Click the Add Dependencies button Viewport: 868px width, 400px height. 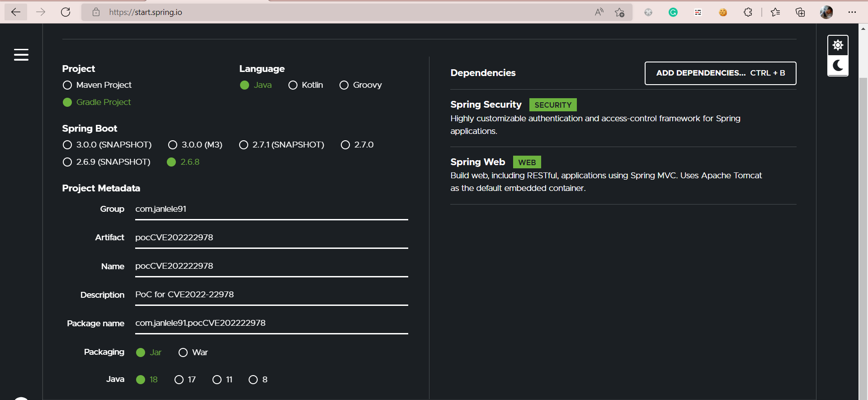pyautogui.click(x=720, y=73)
